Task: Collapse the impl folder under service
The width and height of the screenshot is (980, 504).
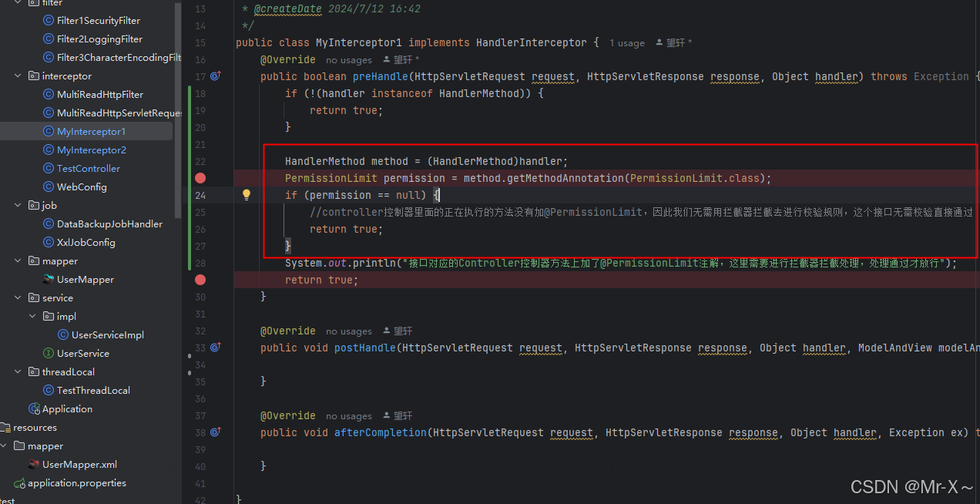Action: tap(33, 317)
